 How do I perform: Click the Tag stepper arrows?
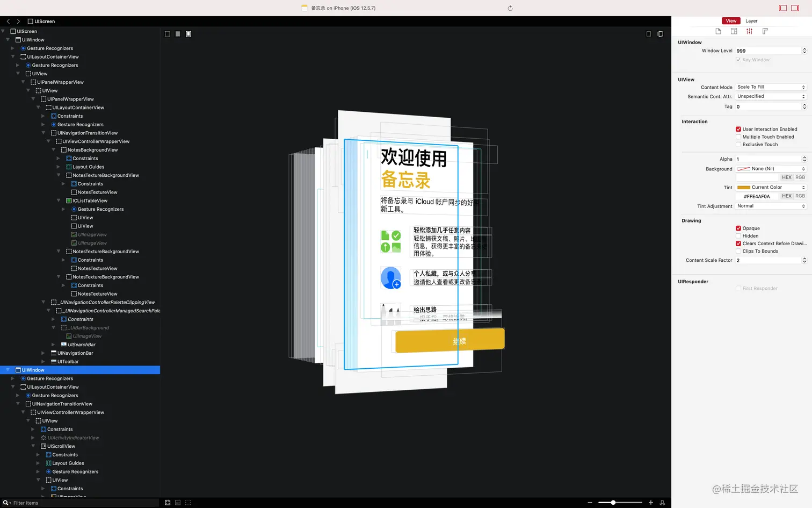click(x=804, y=106)
